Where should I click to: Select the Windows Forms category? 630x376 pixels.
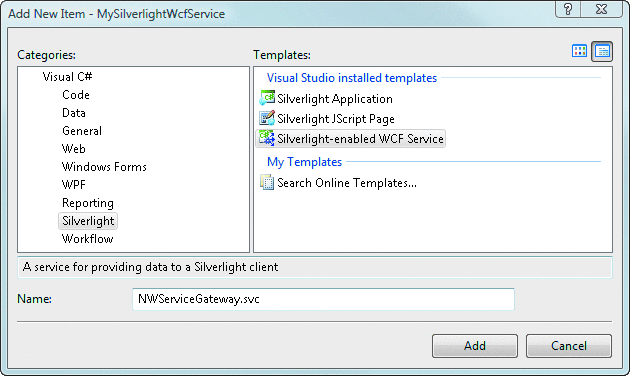(x=104, y=167)
